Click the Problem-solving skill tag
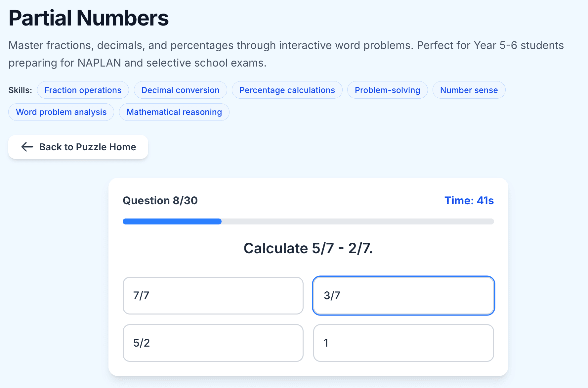 (387, 90)
